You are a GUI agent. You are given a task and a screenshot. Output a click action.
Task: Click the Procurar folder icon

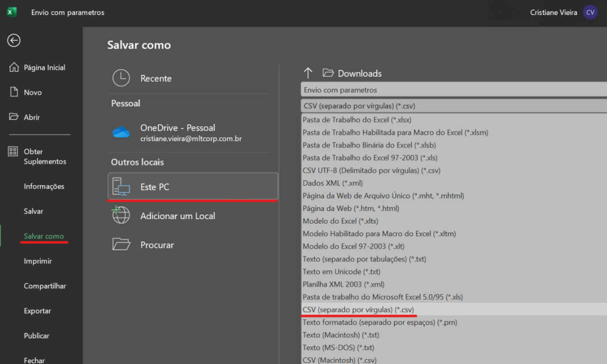point(121,244)
